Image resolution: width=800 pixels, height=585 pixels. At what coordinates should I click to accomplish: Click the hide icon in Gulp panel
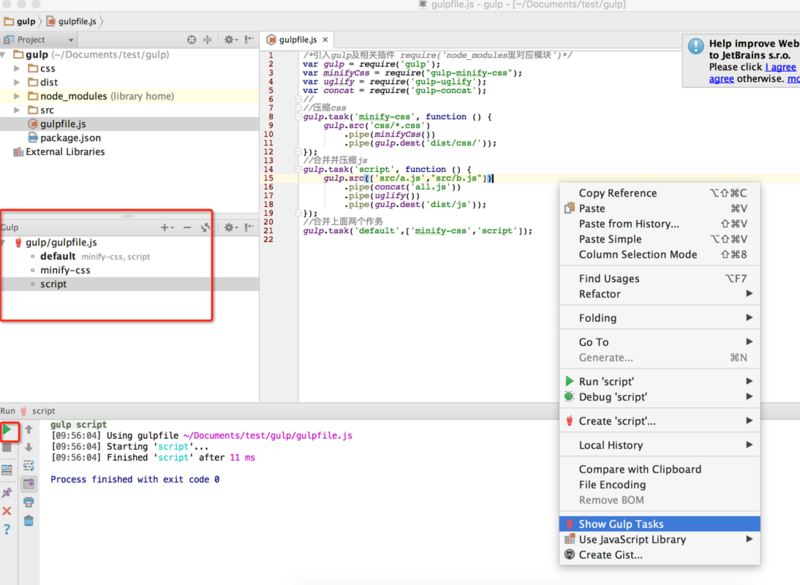point(249,227)
